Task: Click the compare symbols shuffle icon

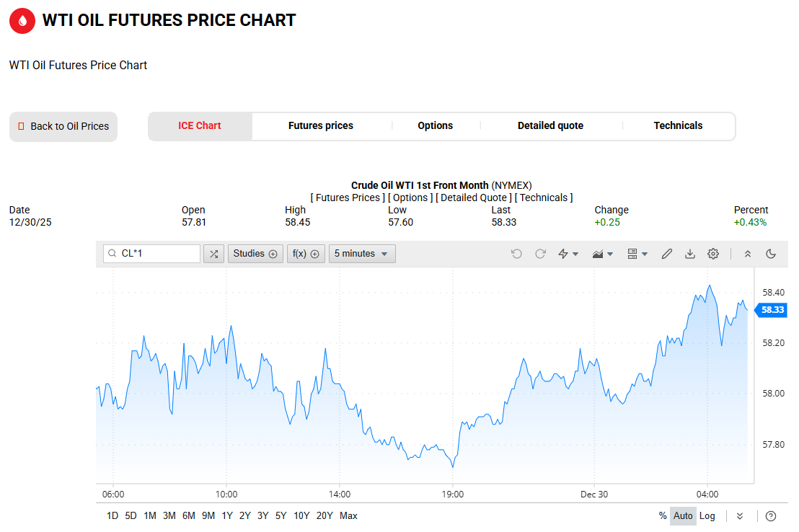Action: (x=213, y=254)
